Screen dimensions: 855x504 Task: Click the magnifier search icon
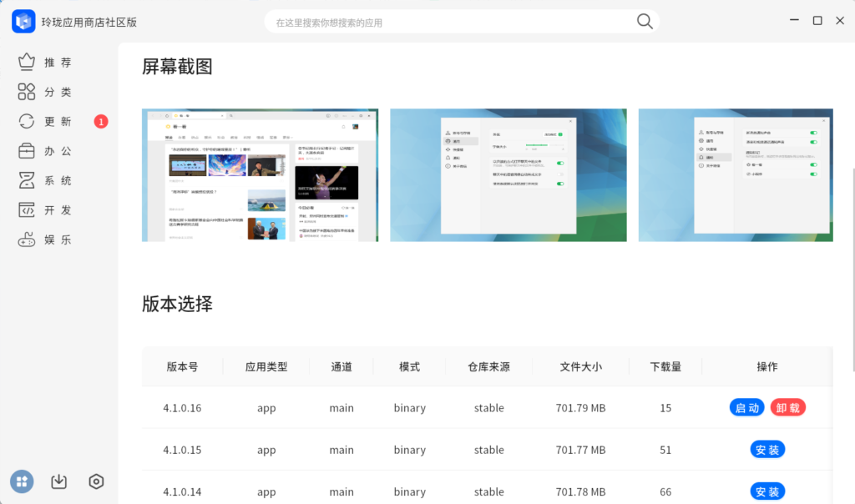click(645, 22)
